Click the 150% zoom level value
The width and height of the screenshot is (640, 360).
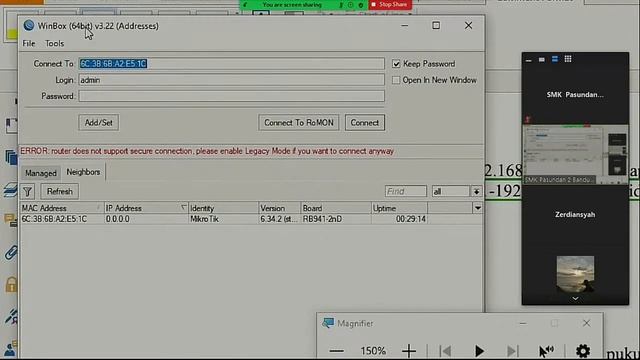[x=373, y=351]
